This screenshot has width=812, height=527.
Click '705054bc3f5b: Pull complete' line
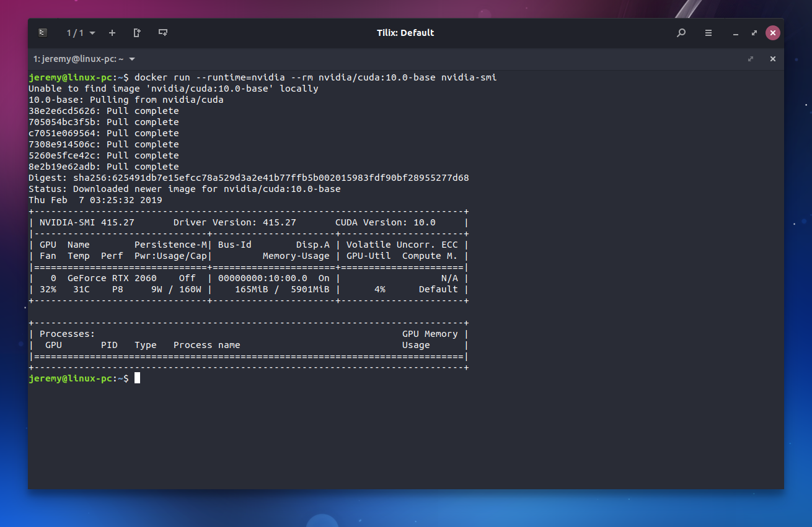pos(104,122)
